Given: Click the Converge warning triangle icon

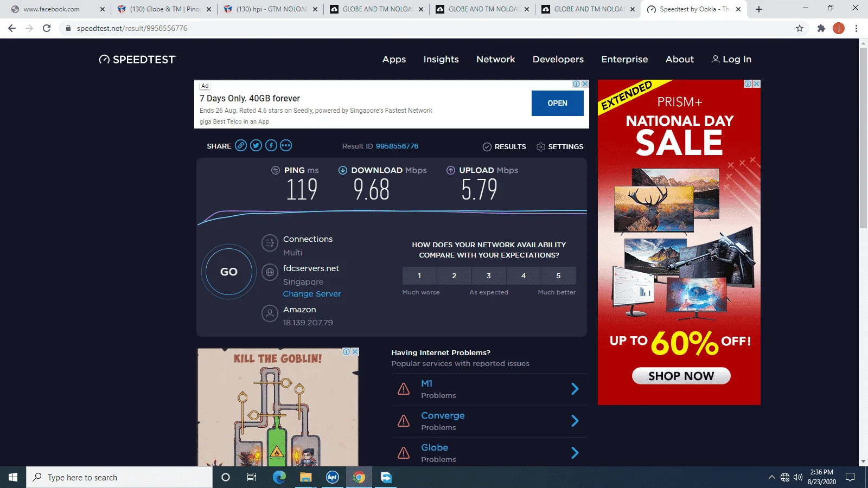Looking at the screenshot, I should click(404, 421).
